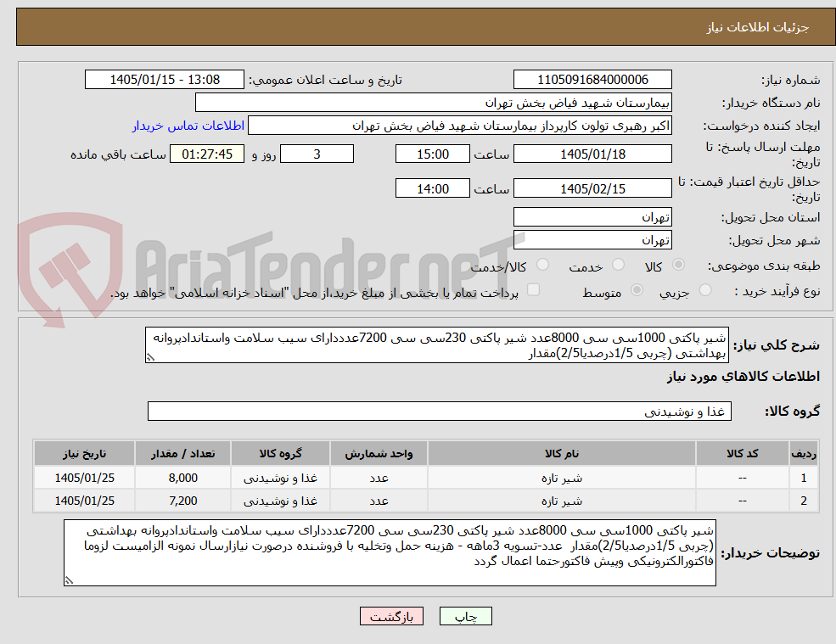Click غذا و نوشیدنی cell in row 1
The image size is (836, 644).
280,478
